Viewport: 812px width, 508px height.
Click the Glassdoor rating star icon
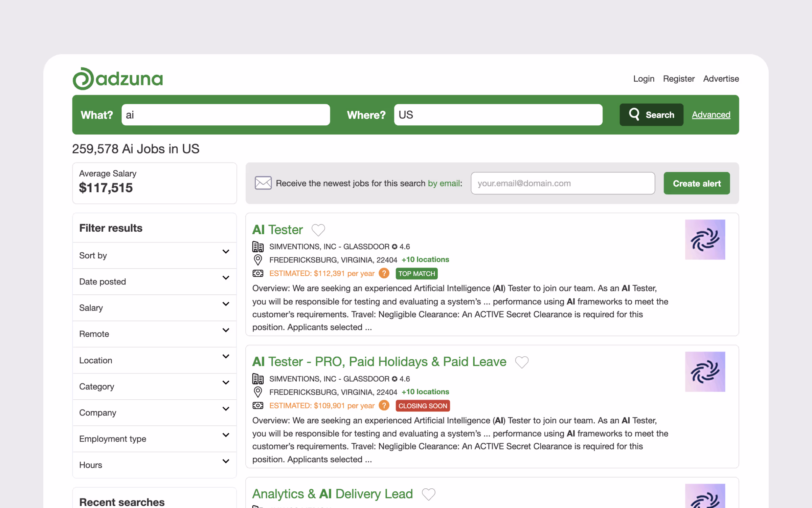pyautogui.click(x=395, y=246)
